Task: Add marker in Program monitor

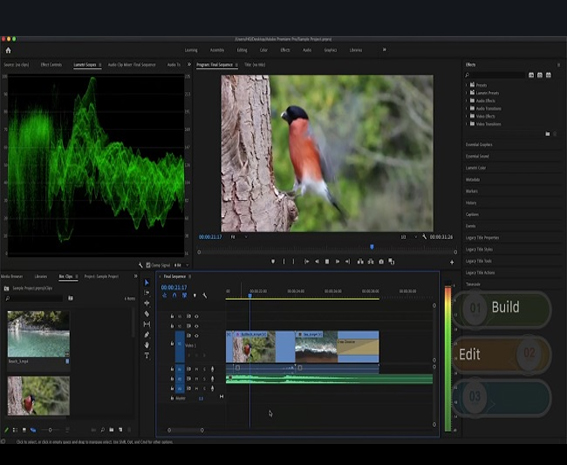Action: coord(273,261)
